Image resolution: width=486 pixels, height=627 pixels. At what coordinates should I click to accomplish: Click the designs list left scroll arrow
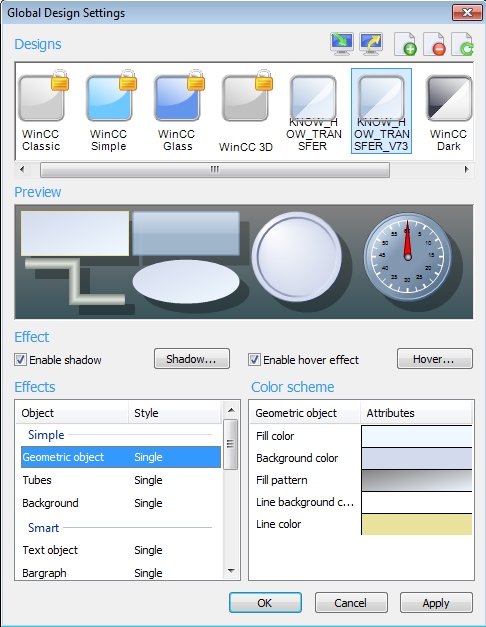22,170
